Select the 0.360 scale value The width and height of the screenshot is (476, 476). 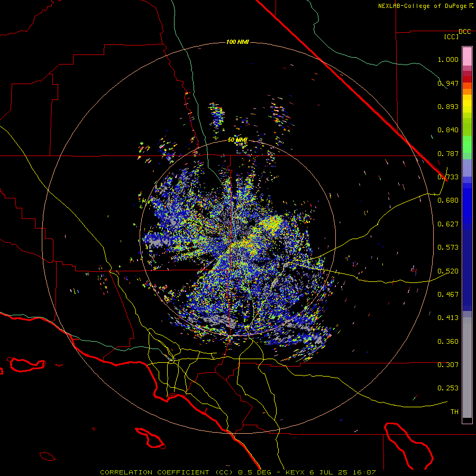tap(448, 342)
